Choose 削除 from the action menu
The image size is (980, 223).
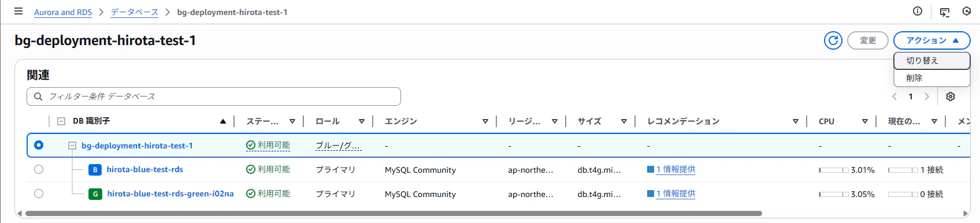931,78
